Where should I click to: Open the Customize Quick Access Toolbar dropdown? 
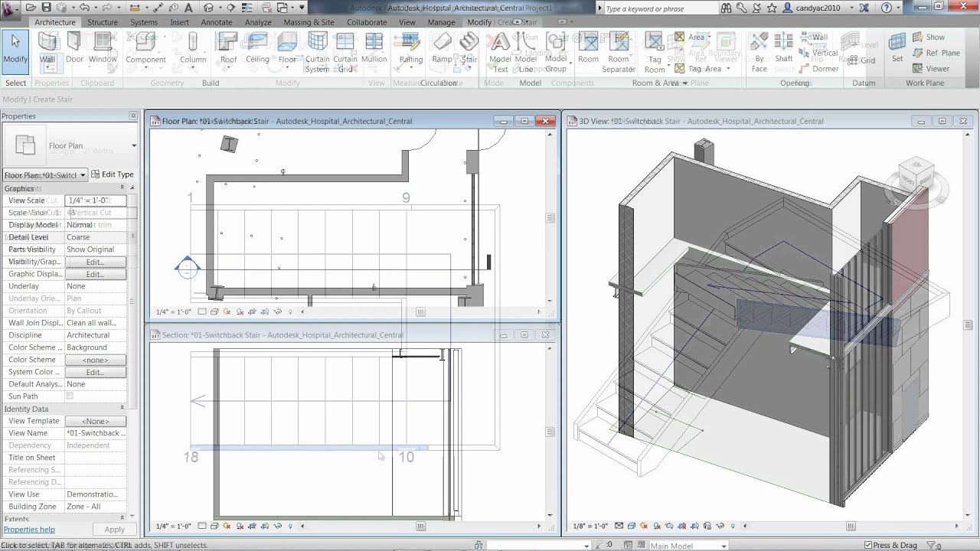[x=302, y=8]
